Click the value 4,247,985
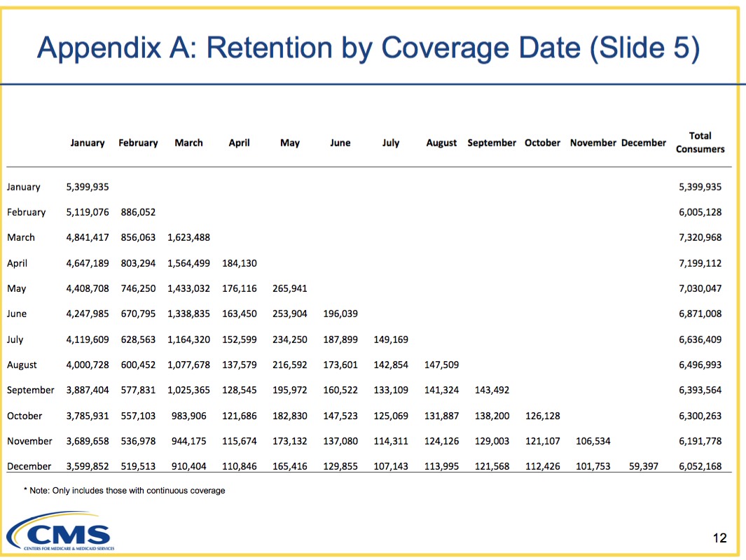This screenshot has height=560, width=746. pyautogui.click(x=88, y=314)
